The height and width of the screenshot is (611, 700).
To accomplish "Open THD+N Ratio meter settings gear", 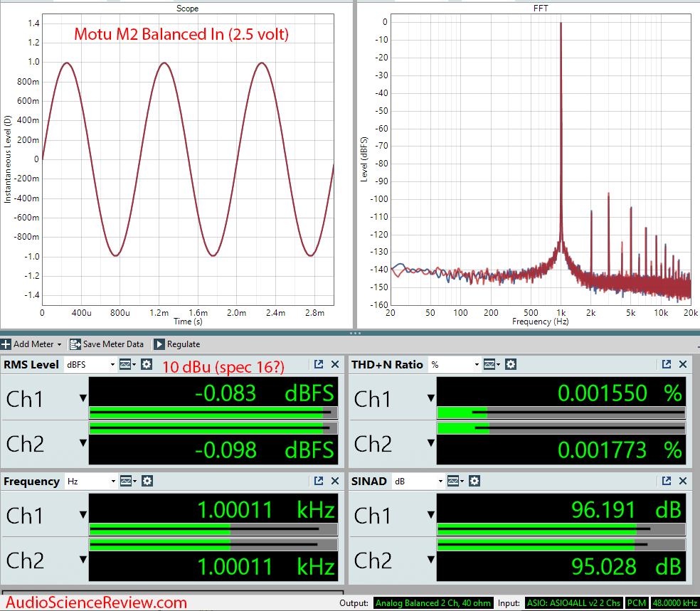I will coord(511,365).
